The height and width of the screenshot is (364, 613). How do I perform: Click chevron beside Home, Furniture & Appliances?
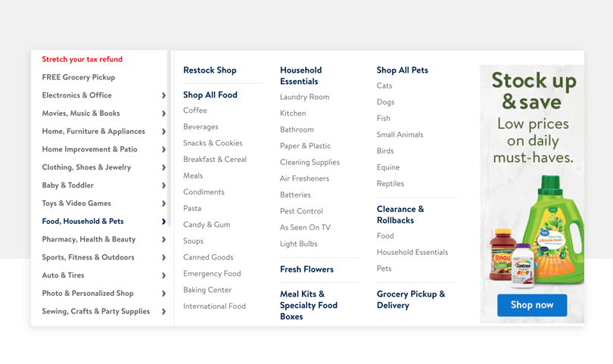(x=163, y=132)
